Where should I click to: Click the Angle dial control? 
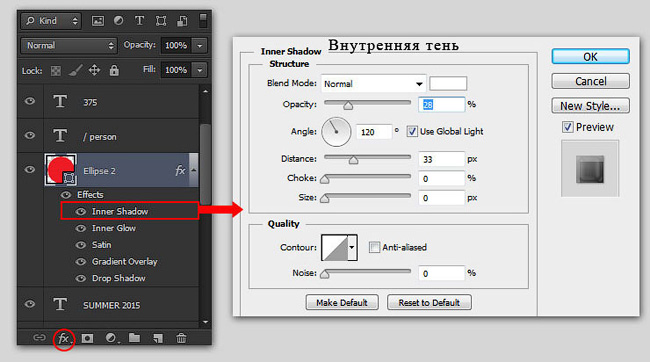(x=336, y=132)
